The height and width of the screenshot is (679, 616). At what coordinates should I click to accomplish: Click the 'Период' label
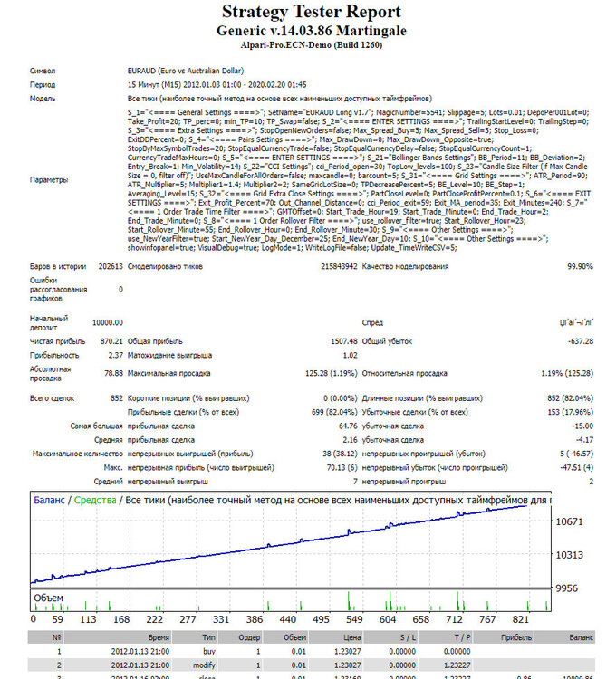(x=43, y=85)
